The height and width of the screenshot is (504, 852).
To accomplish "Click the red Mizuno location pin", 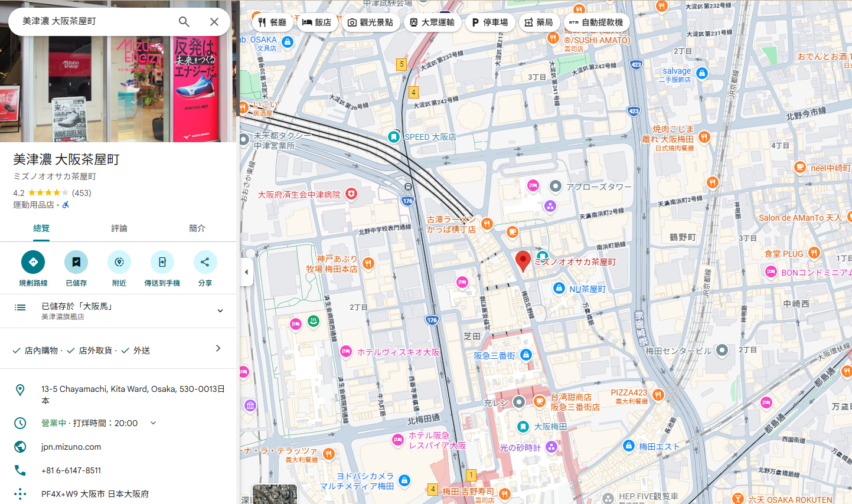I will pyautogui.click(x=523, y=260).
